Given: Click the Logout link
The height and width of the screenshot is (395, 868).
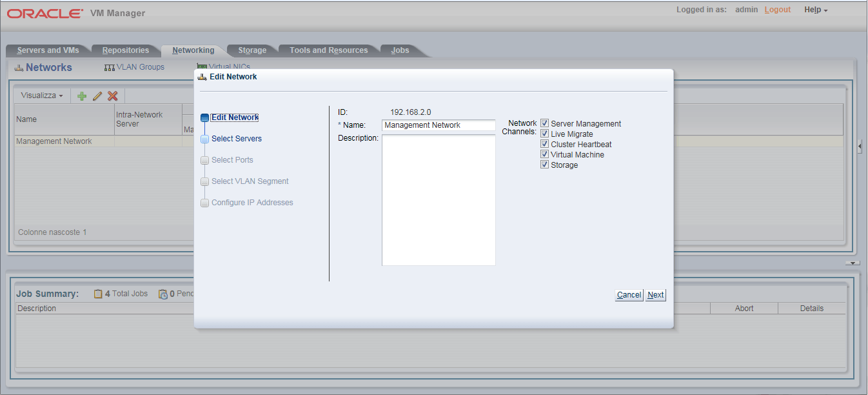Looking at the screenshot, I should point(778,10).
